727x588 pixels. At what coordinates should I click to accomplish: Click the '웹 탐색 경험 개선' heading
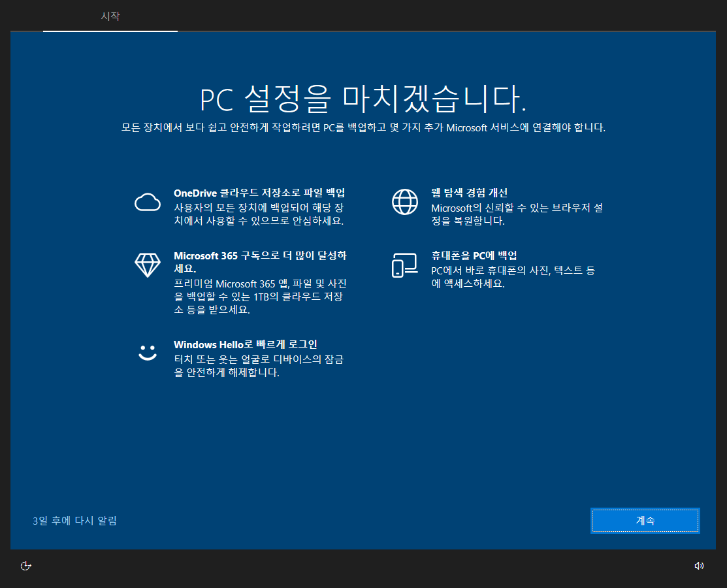[x=469, y=193]
